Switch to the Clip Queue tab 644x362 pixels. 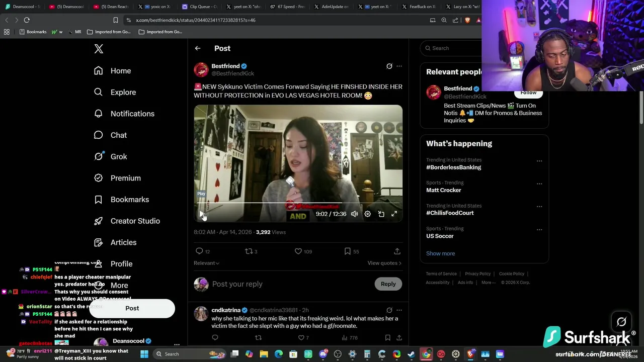(x=199, y=7)
